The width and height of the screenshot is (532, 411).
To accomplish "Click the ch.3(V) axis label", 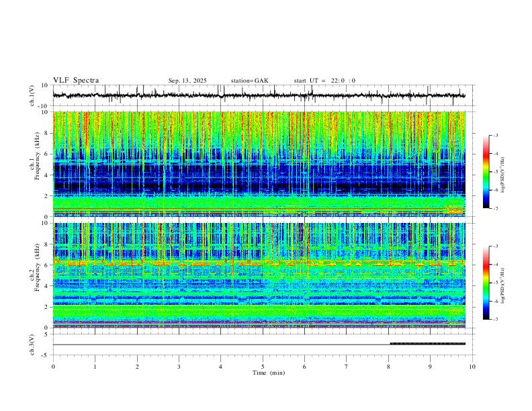I will 32,345.
